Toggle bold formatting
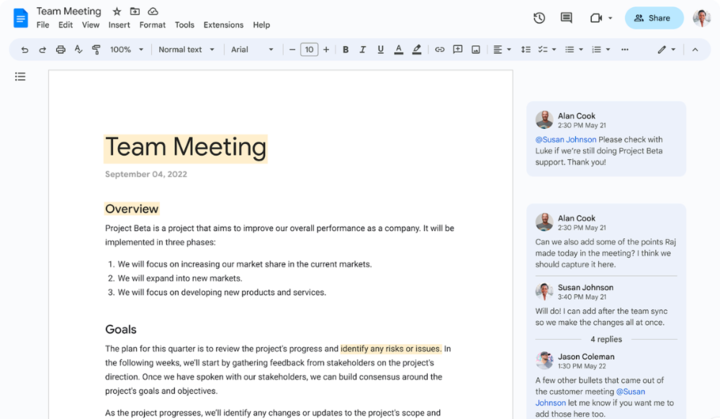 pyautogui.click(x=345, y=49)
